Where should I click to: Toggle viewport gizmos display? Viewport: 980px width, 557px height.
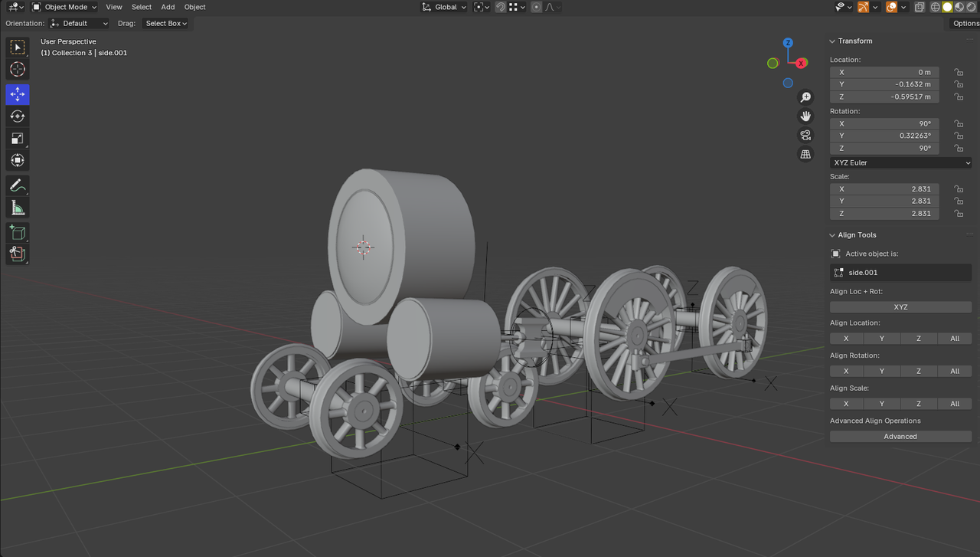pos(864,7)
